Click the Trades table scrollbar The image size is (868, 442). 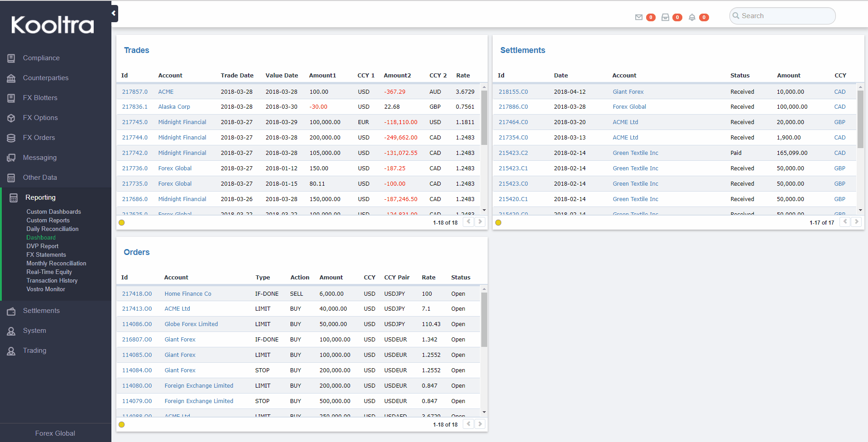point(484,118)
